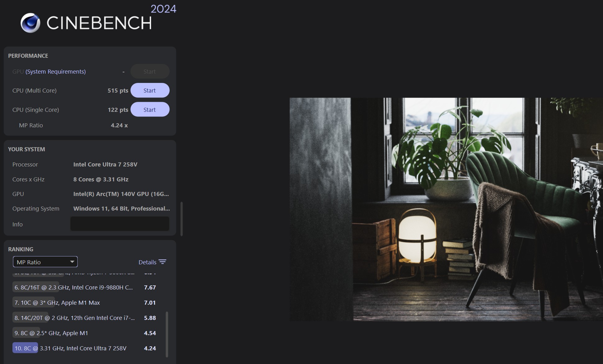Start the CPU Single Core benchmark
Image resolution: width=603 pixels, height=364 pixels.
pyautogui.click(x=150, y=110)
